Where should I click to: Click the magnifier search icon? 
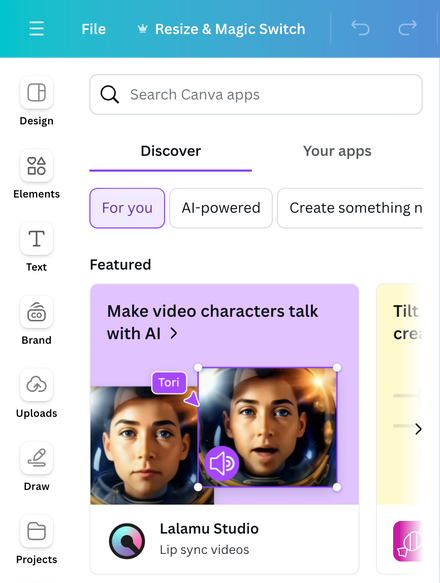tap(110, 94)
